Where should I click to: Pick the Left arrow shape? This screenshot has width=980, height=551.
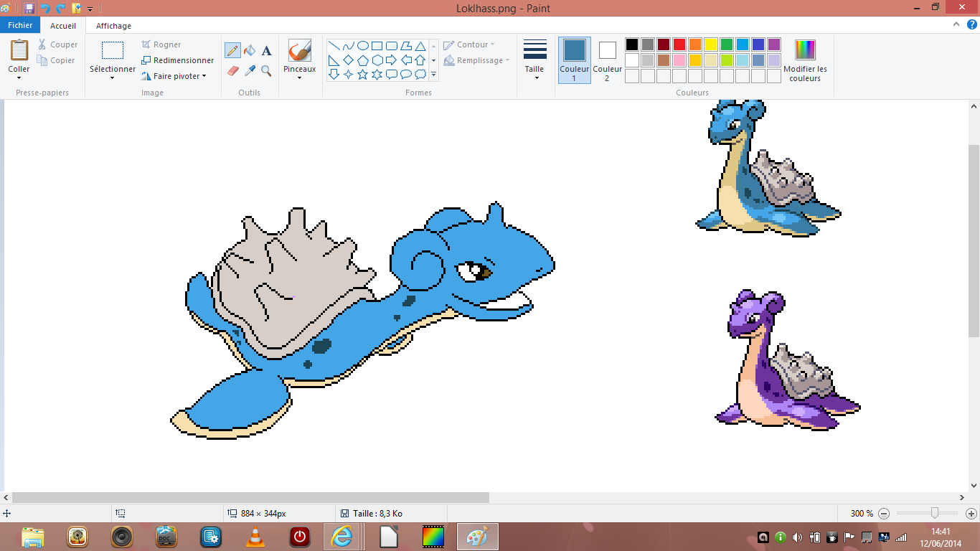406,60
